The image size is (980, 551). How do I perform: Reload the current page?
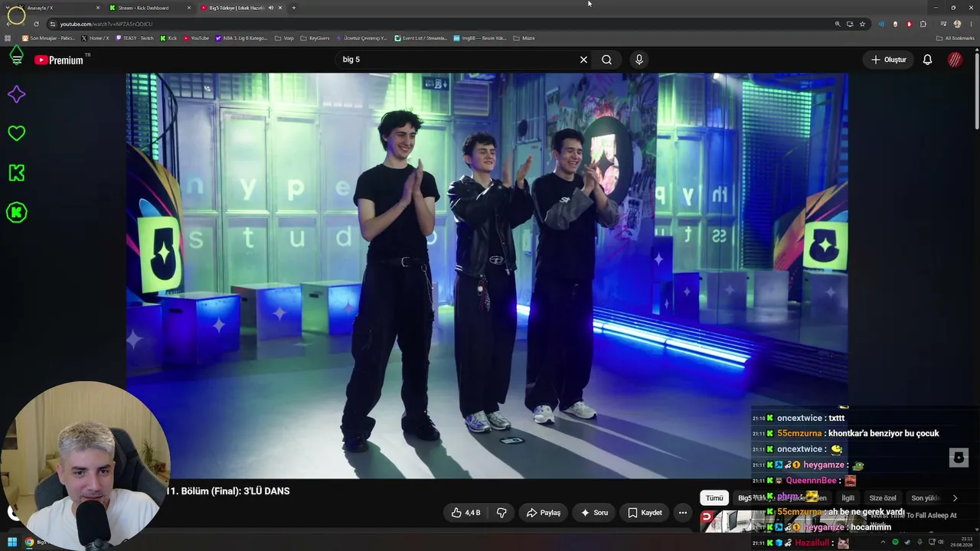point(36,24)
